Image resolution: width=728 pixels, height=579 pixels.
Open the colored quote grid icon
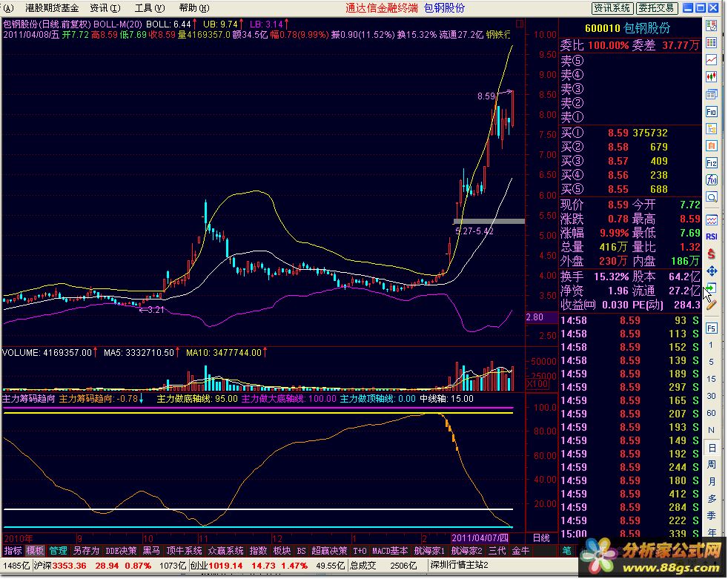pos(711,43)
